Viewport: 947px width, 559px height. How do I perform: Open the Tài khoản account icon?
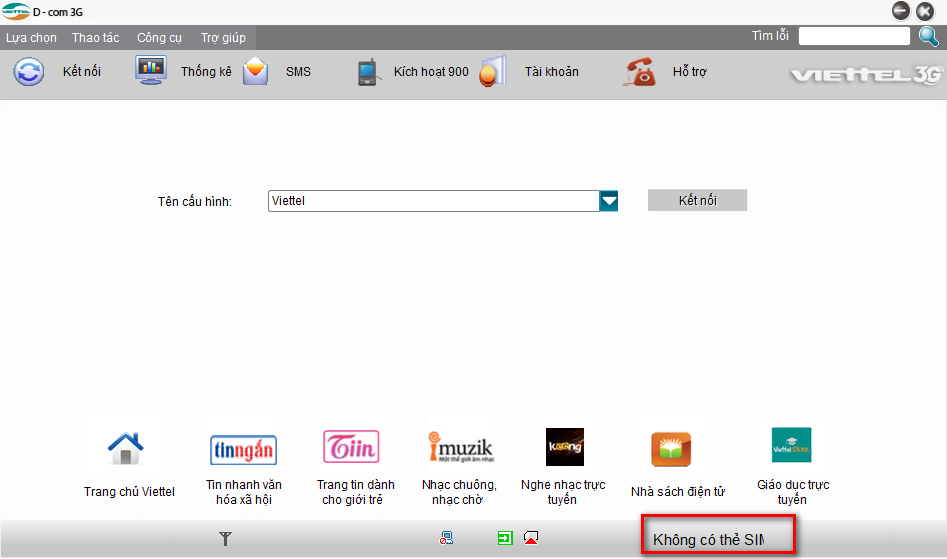[x=493, y=71]
